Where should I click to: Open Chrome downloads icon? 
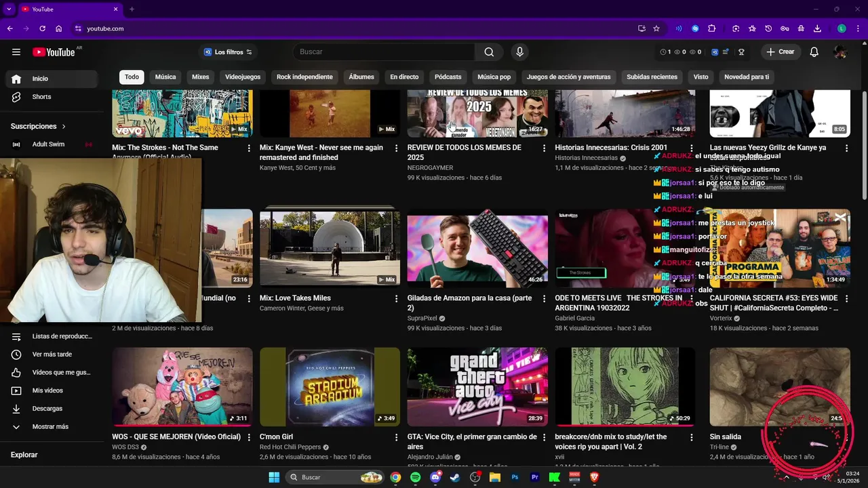tap(817, 28)
